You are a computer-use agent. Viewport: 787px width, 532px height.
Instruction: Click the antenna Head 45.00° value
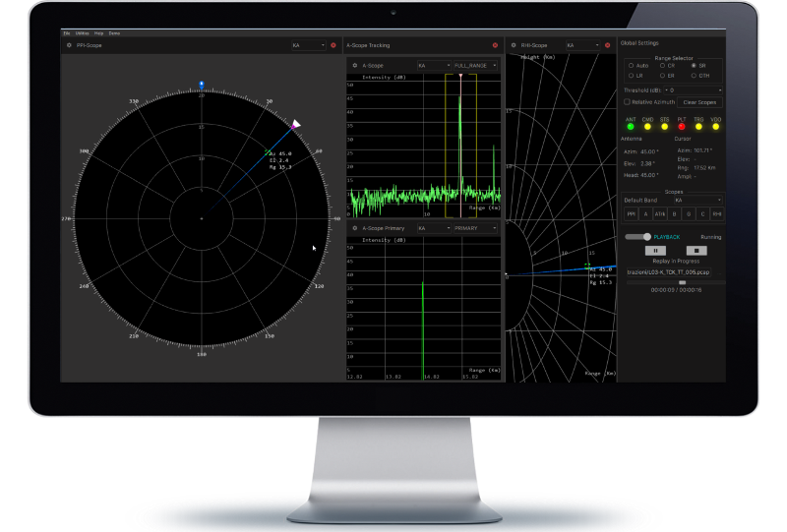click(649, 175)
